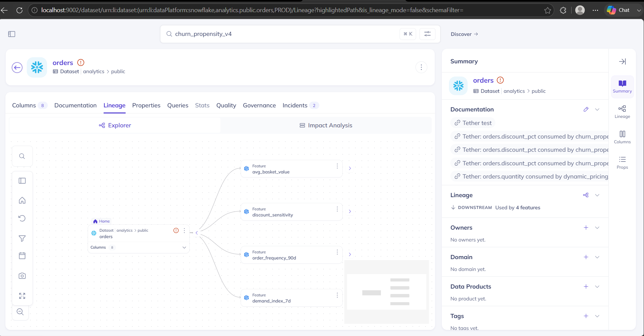Screen dimensions: 644x336
Task: Click the zoom out magnifier icon
Action: pos(20,312)
